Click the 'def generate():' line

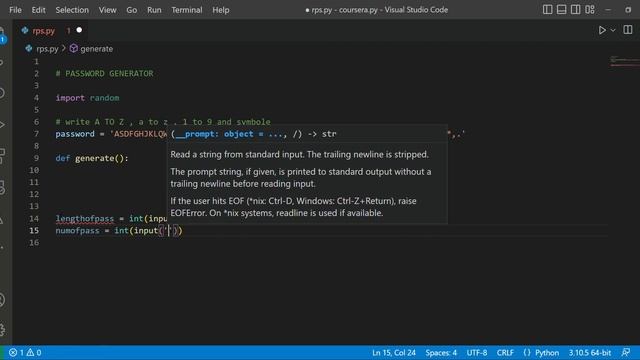click(x=92, y=158)
